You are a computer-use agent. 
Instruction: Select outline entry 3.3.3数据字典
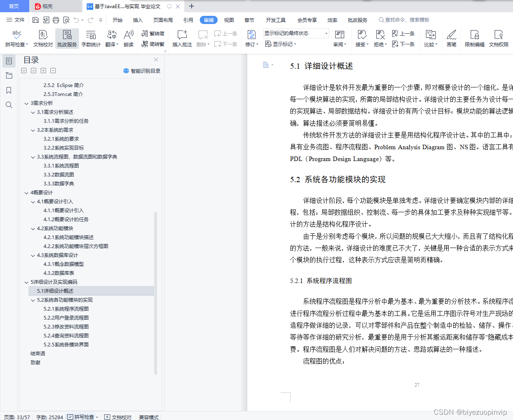[x=59, y=184]
